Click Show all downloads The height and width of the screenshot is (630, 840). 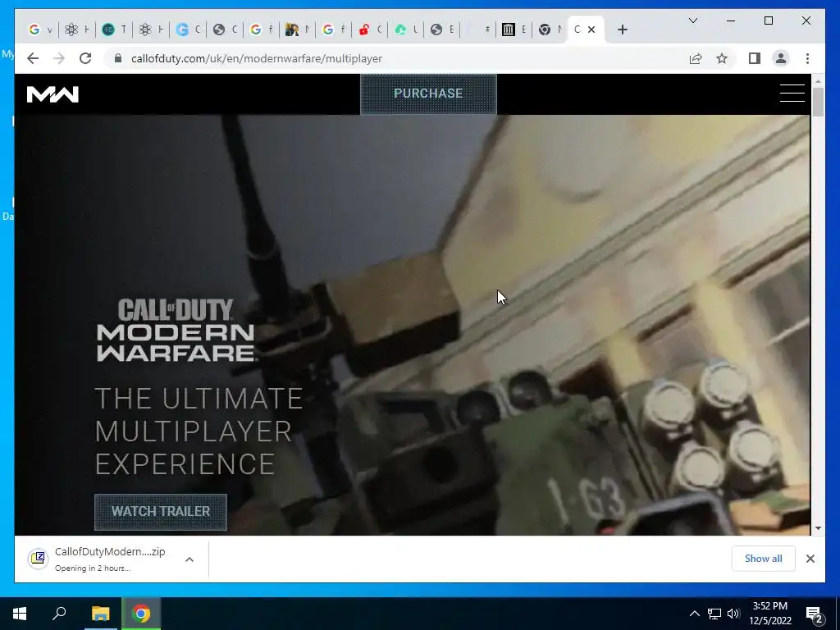pyautogui.click(x=763, y=559)
